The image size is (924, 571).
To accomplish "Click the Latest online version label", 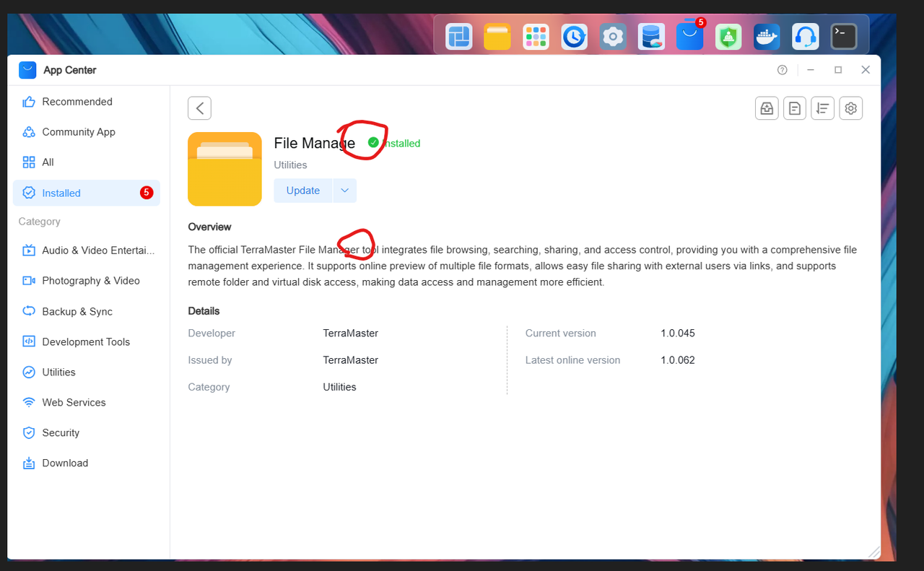I will [573, 360].
